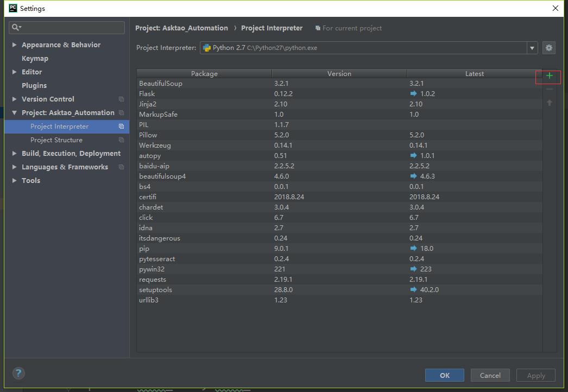This screenshot has height=392, width=568.
Task: Collapse the Project: Asktao_Automation section
Action: coord(14,113)
